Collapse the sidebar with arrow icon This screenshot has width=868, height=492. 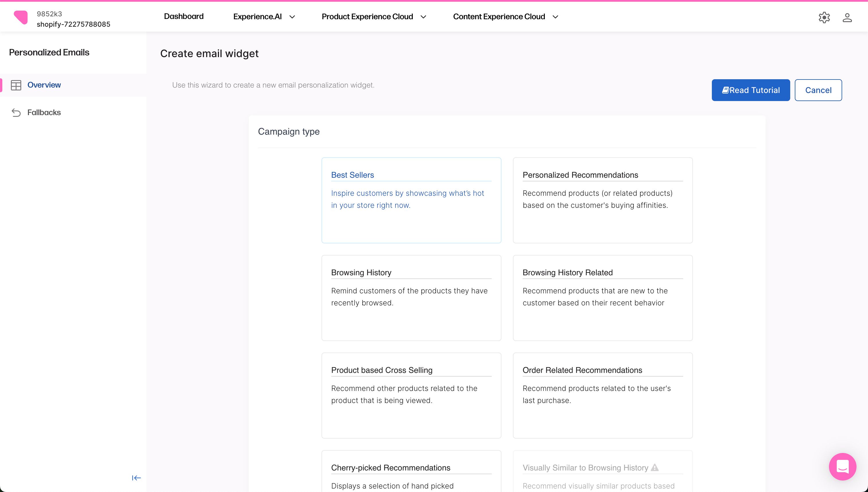click(136, 478)
